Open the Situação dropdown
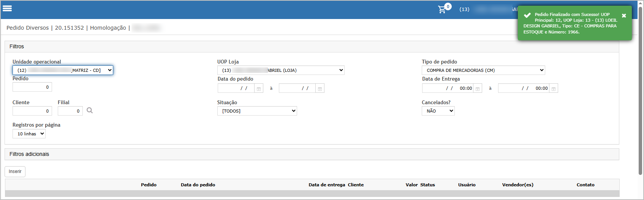The image size is (644, 200). [x=257, y=111]
